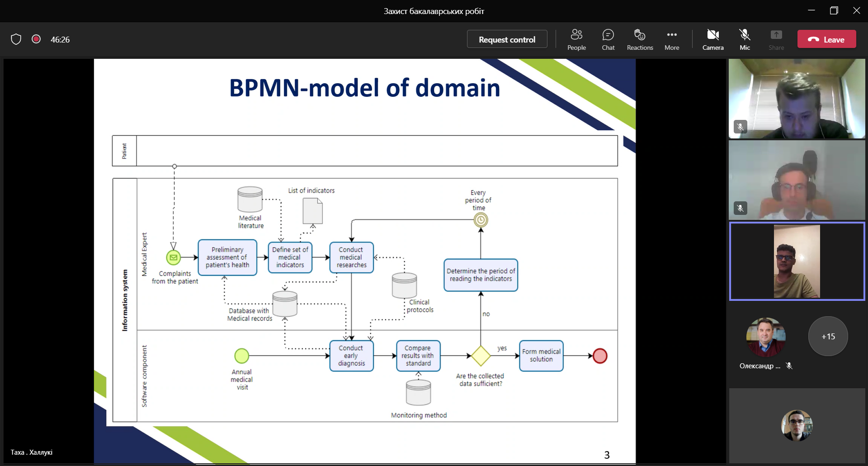Select the highlighted active speaker video tile

pyautogui.click(x=797, y=261)
